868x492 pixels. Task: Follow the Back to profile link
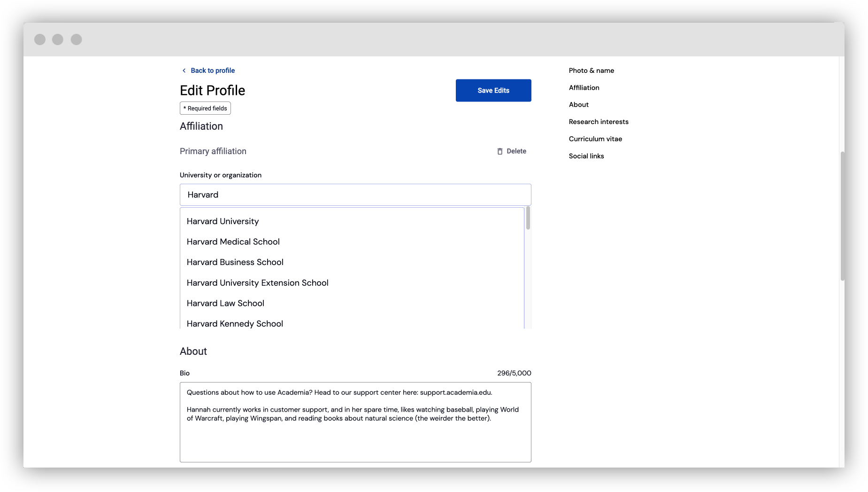coord(212,70)
